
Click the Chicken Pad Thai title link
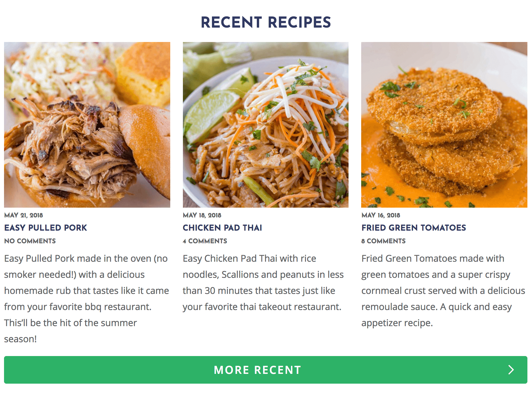[x=222, y=228]
